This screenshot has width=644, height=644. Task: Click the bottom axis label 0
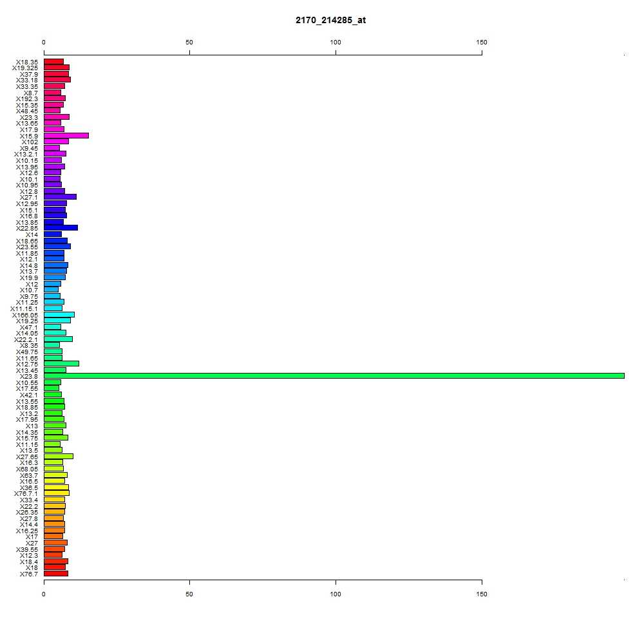tap(44, 594)
